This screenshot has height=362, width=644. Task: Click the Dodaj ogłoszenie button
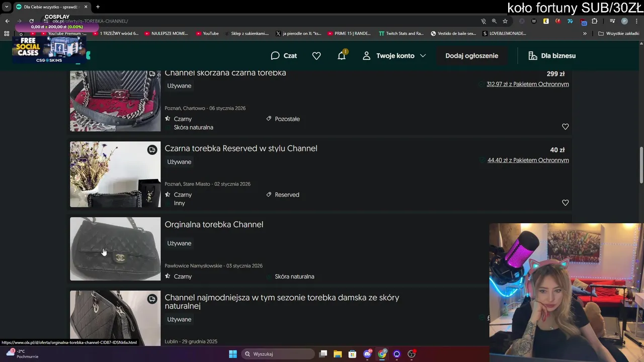pos(472,56)
